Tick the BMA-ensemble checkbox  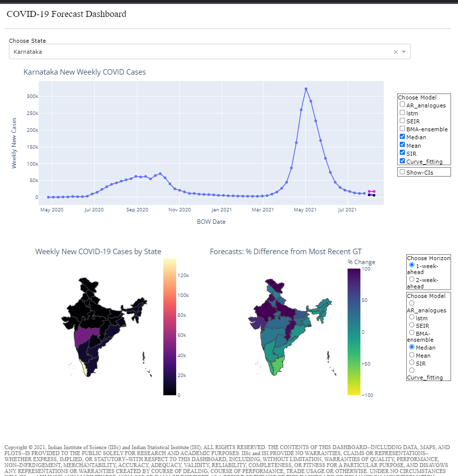point(402,128)
